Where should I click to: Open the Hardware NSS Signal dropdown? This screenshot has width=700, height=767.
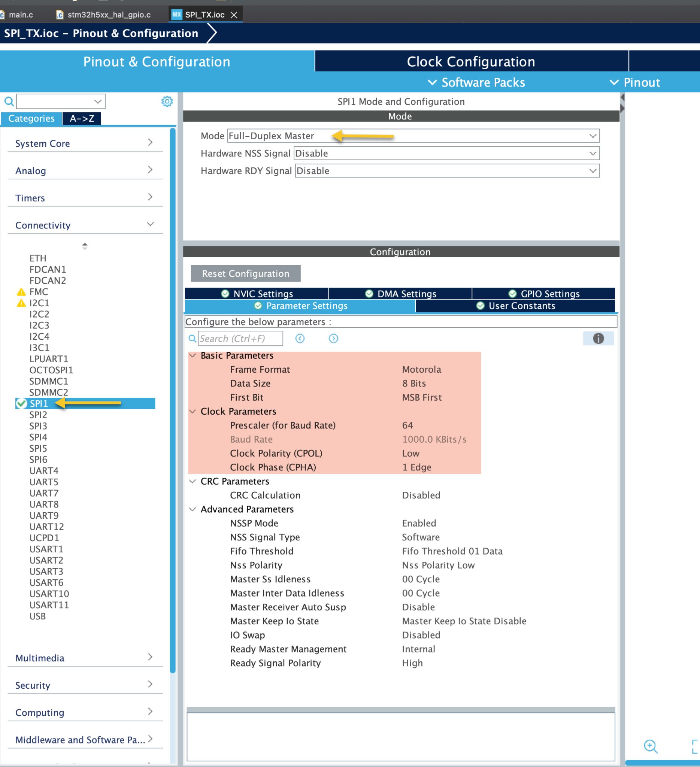click(x=593, y=153)
